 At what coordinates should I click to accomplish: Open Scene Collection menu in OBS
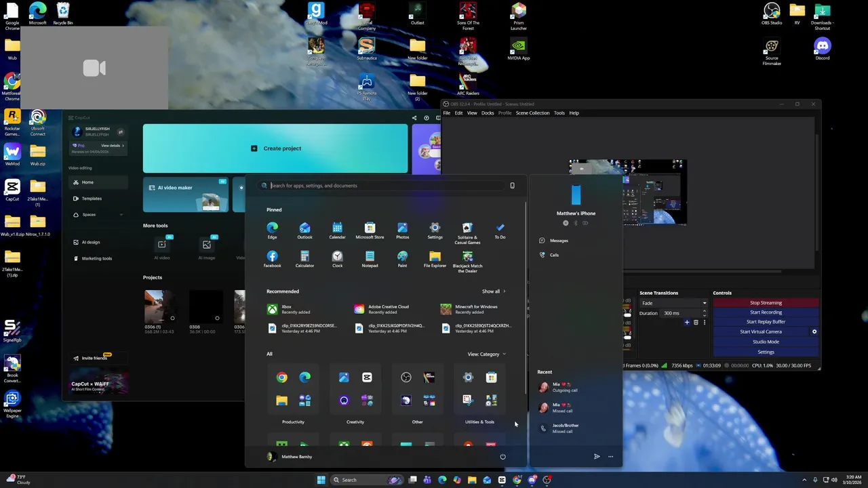532,113
